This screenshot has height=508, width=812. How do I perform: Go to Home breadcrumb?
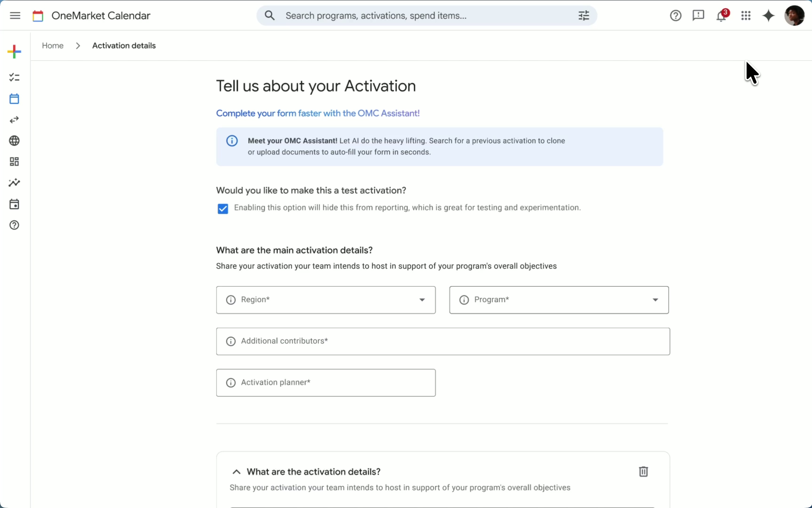click(x=53, y=46)
